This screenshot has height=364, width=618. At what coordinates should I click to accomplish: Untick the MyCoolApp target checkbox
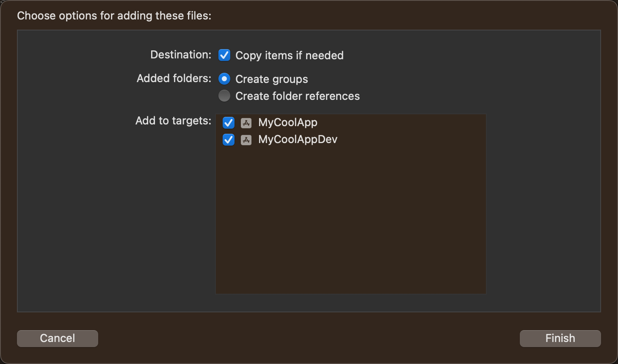(x=229, y=123)
